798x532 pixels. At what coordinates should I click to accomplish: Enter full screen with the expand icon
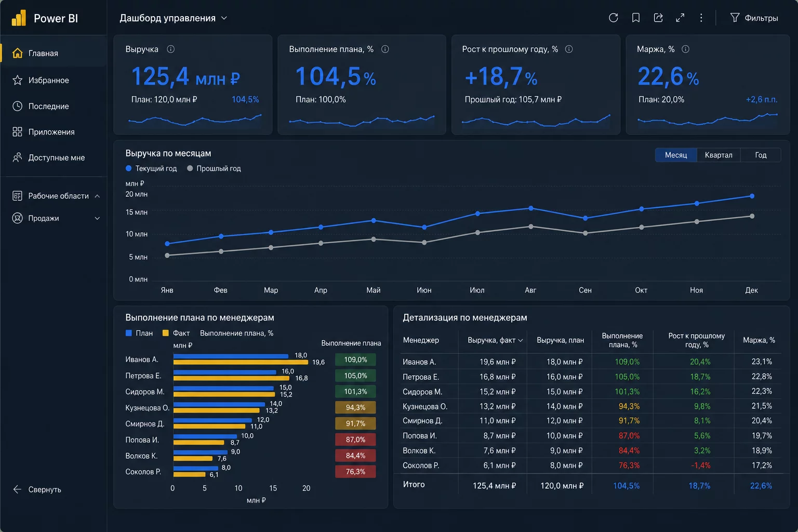680,18
